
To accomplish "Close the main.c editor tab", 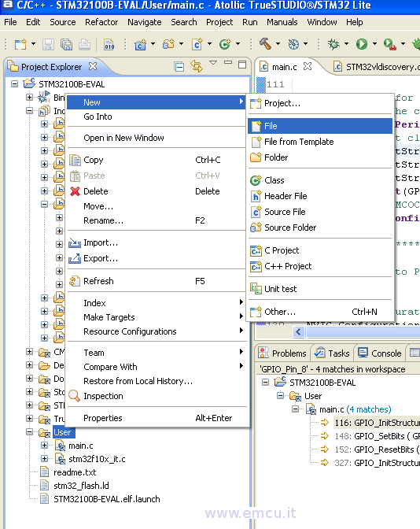I will click(x=307, y=66).
